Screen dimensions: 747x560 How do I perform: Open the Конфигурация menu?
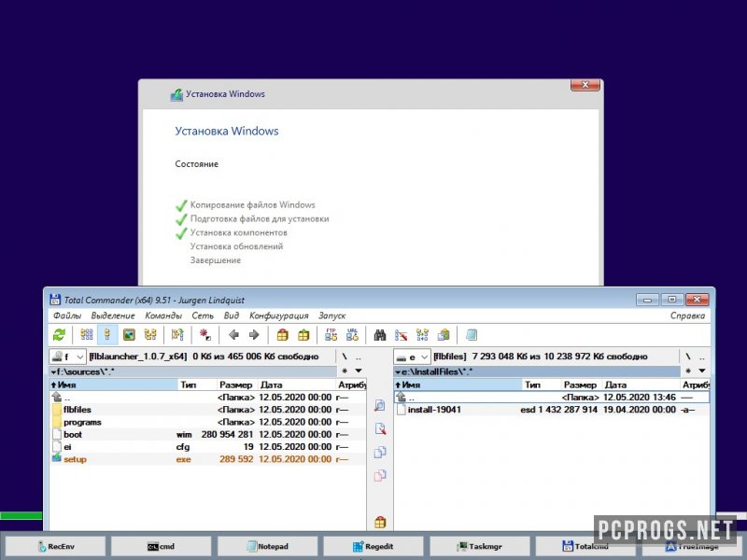(x=278, y=315)
